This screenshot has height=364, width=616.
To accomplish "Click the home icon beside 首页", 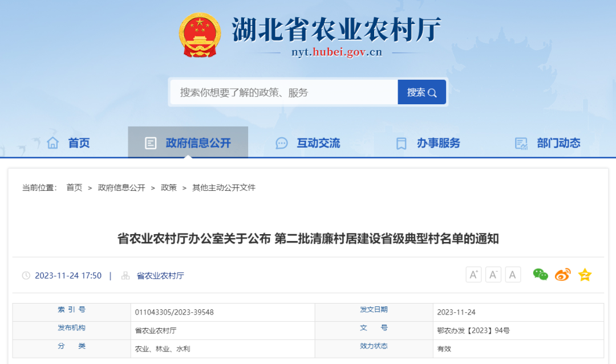I will pyautogui.click(x=52, y=143).
